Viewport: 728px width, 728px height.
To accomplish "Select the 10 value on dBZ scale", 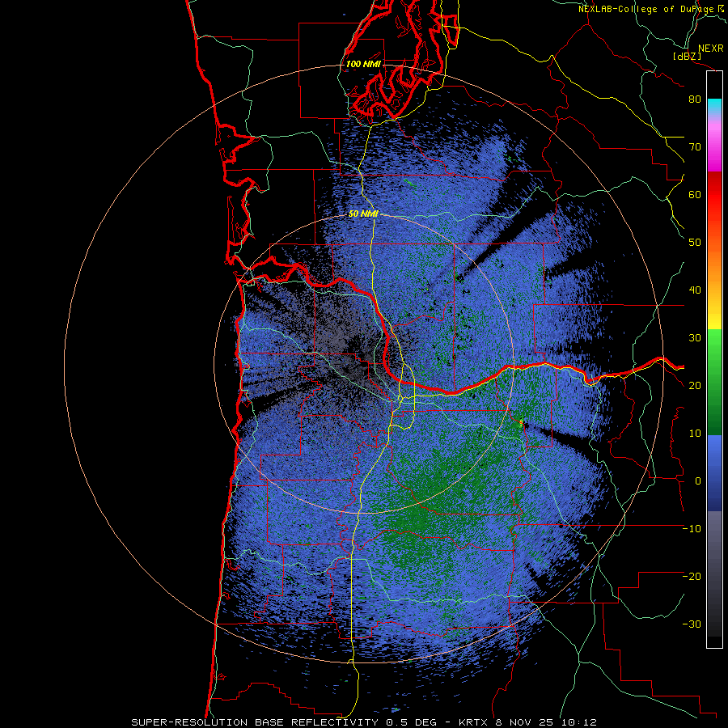I will pos(695,434).
